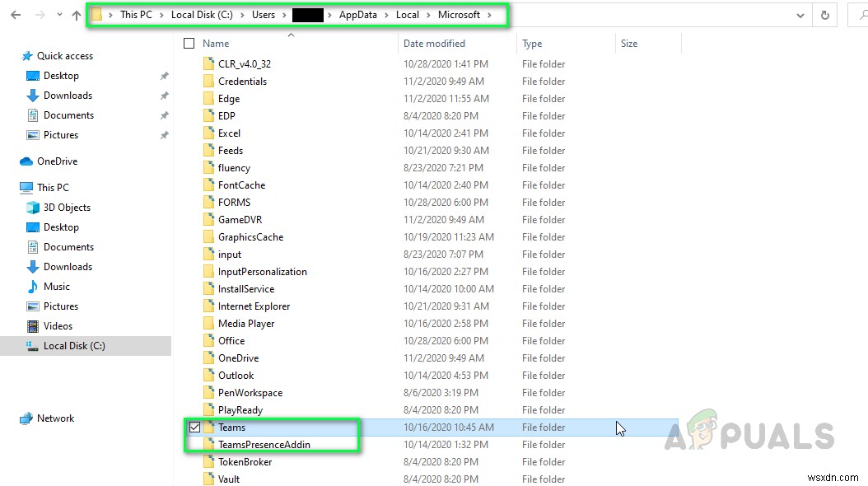
Task: Click the 3D Objects cube icon
Action: [x=33, y=208]
